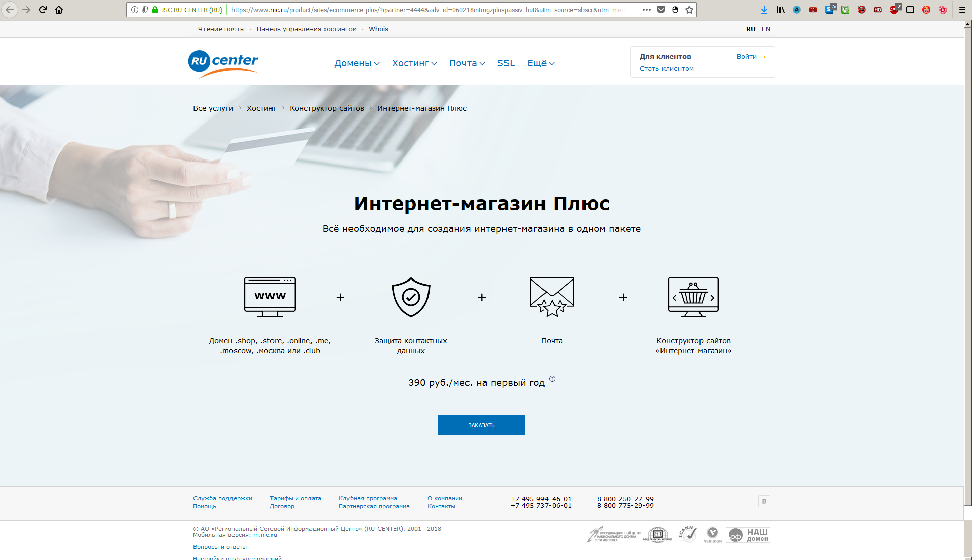The image size is (972, 560).
Task: Click the browser back arrow
Action: pyautogui.click(x=10, y=10)
